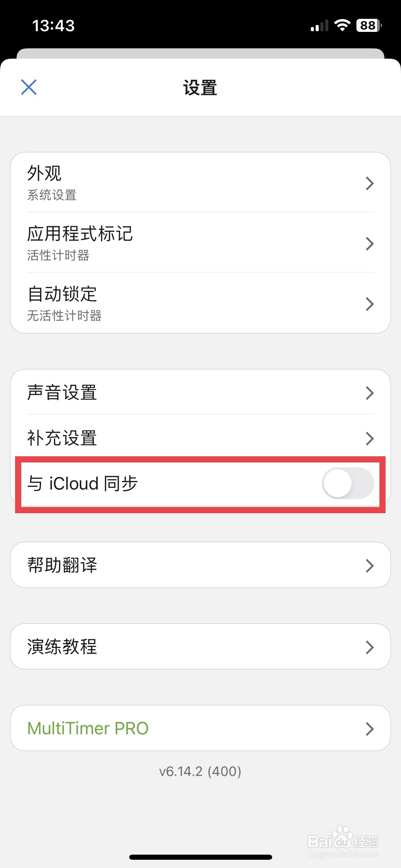Tap the battery indicator showing 88

point(369,25)
